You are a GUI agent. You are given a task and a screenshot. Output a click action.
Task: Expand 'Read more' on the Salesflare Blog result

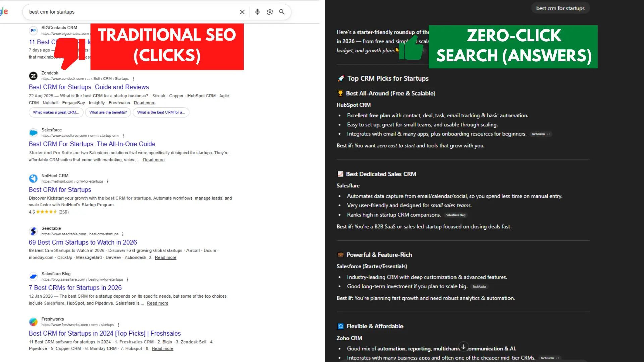157,303
